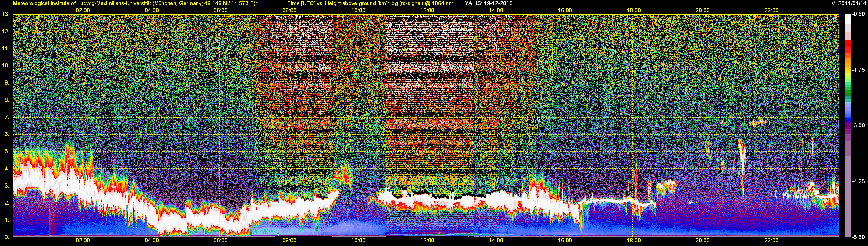Image resolution: width=868 pixels, height=246 pixels.
Task: Select the 20:00 tick on top time axis
Action: pyautogui.click(x=703, y=10)
